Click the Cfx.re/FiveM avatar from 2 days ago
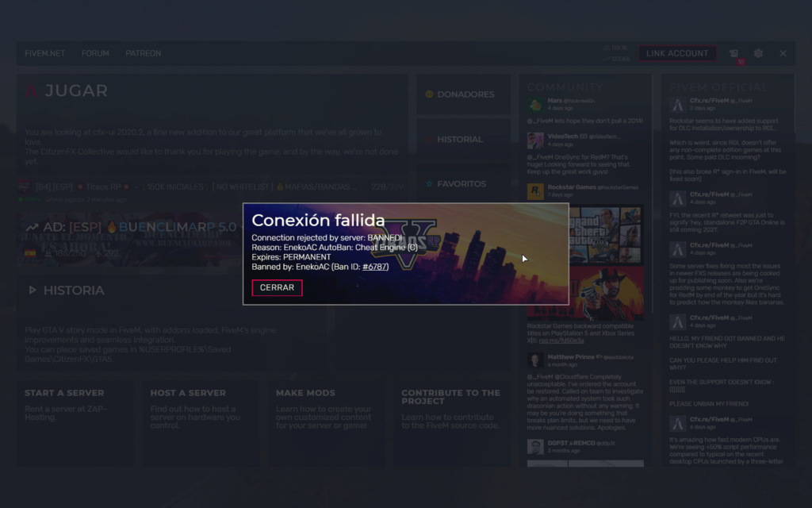Image resolution: width=812 pixels, height=508 pixels. (x=677, y=105)
